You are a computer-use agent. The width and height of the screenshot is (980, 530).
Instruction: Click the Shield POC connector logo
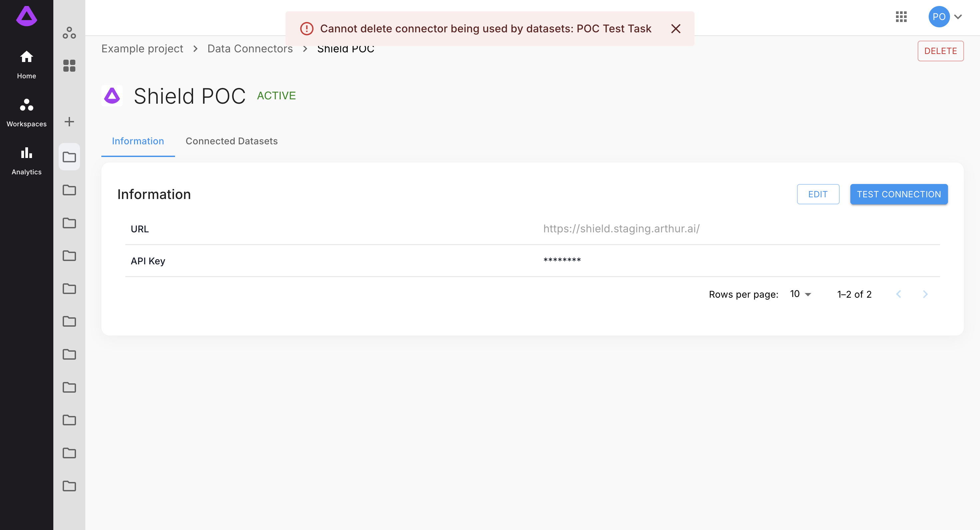tap(112, 95)
